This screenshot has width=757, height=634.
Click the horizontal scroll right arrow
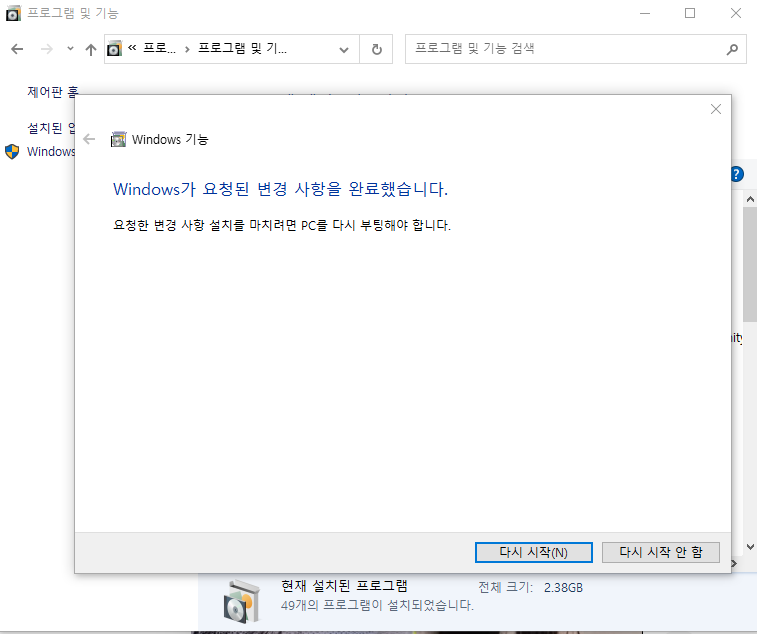coord(734,564)
